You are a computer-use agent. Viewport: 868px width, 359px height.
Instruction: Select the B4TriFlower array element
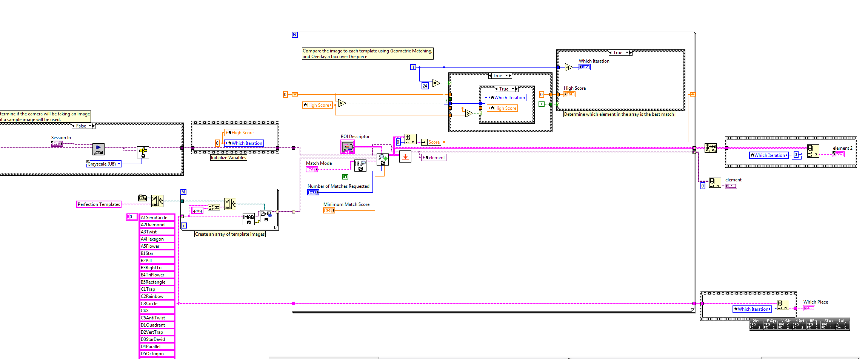157,275
